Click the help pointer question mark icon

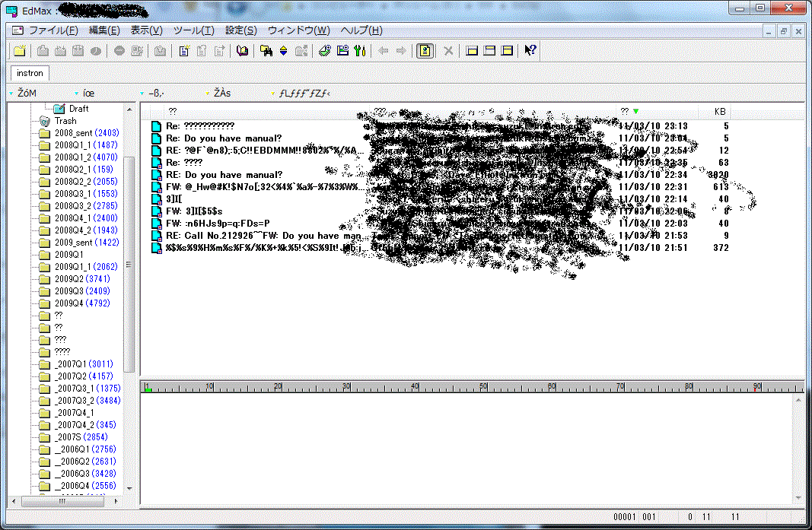tap(530, 51)
